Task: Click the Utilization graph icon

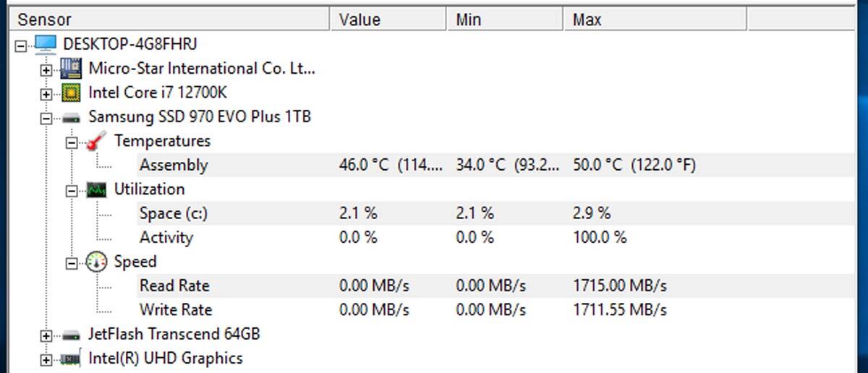Action: tap(96, 190)
